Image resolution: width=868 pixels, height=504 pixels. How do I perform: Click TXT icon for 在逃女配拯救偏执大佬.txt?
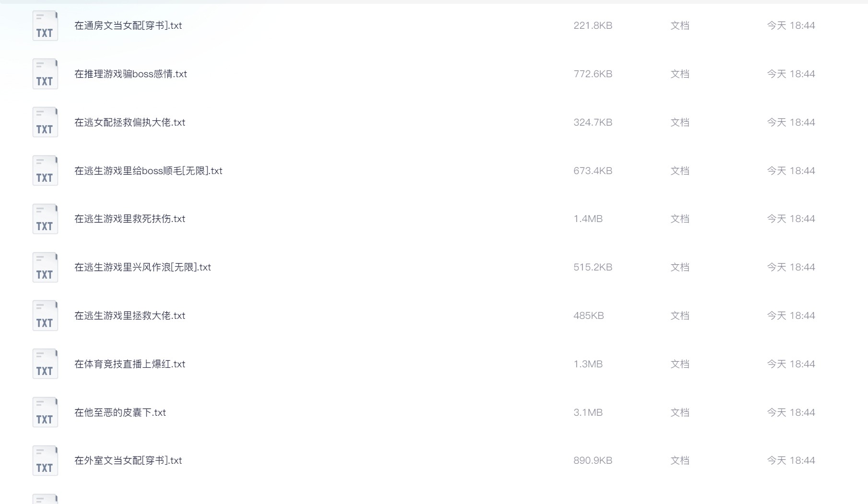[45, 122]
